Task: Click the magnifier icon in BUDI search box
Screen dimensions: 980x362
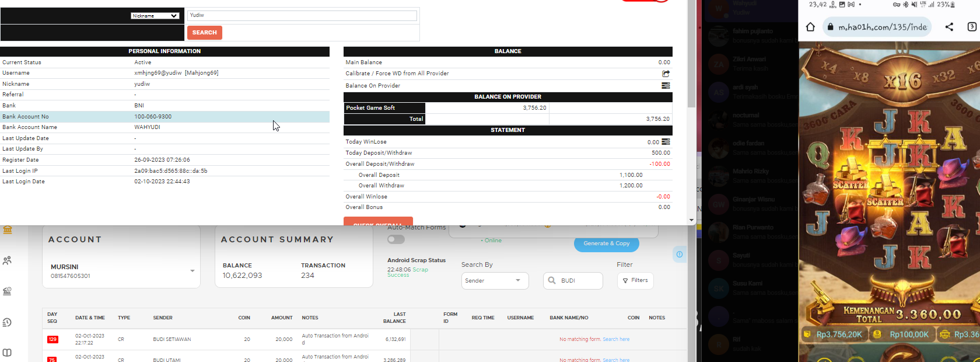Action: click(552, 281)
